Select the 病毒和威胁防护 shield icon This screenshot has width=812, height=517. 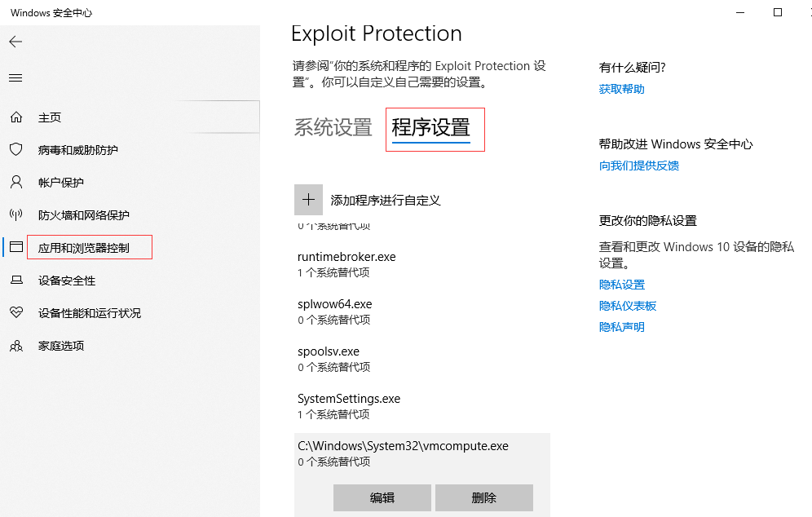pyautogui.click(x=15, y=150)
